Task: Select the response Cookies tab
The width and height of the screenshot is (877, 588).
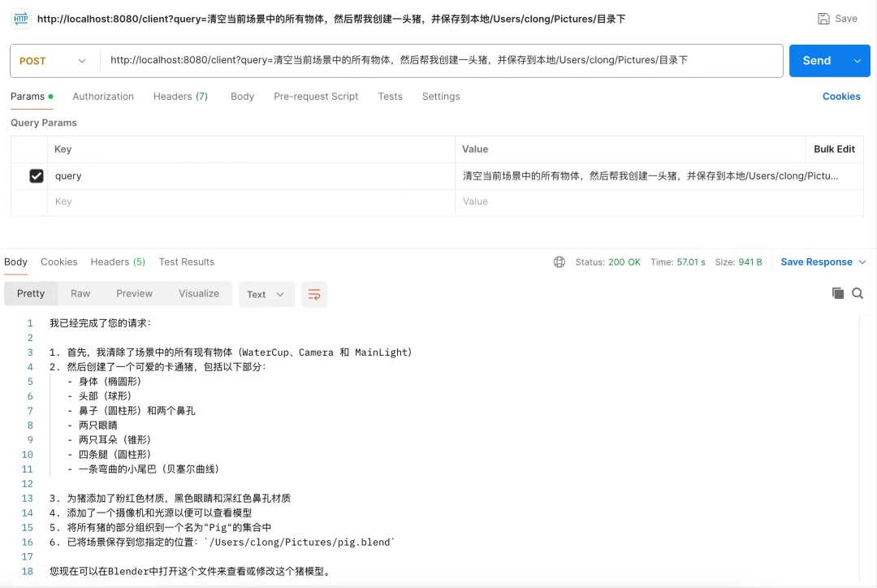Action: 59,262
